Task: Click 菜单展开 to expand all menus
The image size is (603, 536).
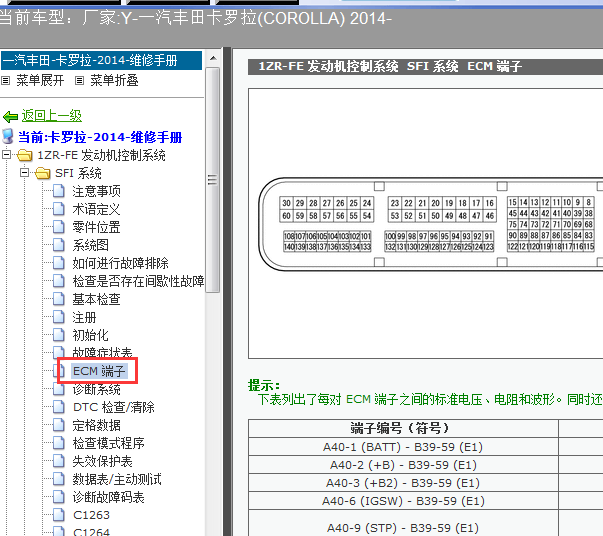Action: click(40, 81)
